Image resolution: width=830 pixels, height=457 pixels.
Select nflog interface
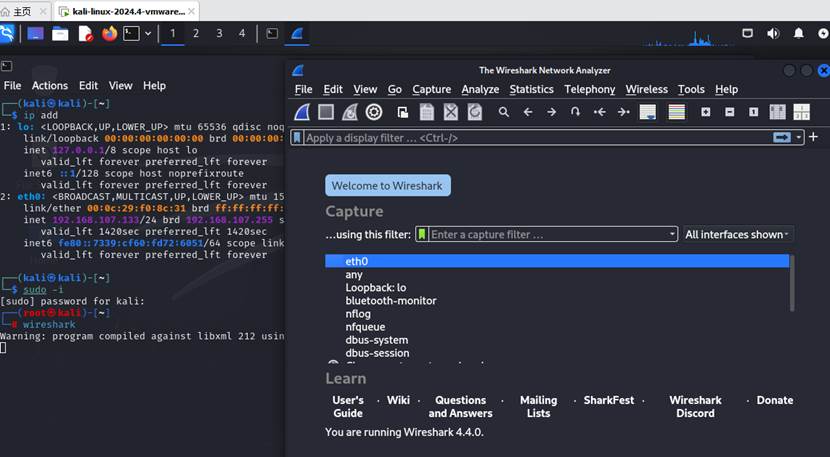(557, 313)
